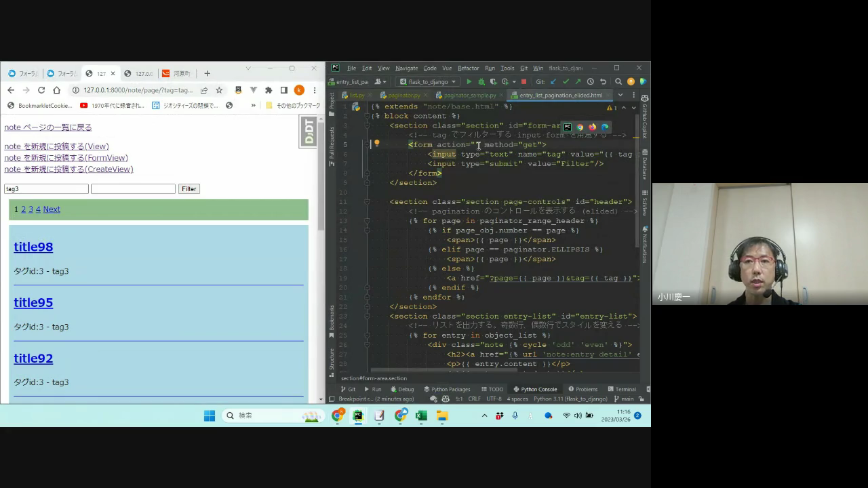Toggle the intention light bulb on line 5
The image size is (868, 488).
coord(376,144)
